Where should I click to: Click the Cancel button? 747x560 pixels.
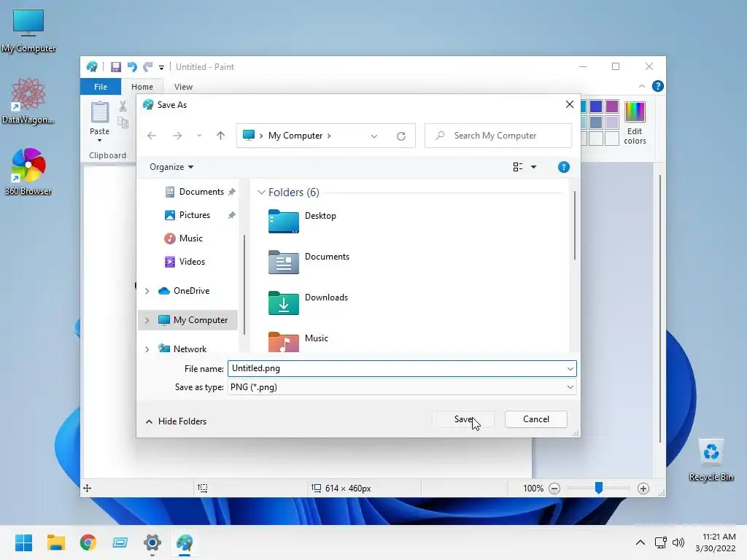tap(536, 419)
